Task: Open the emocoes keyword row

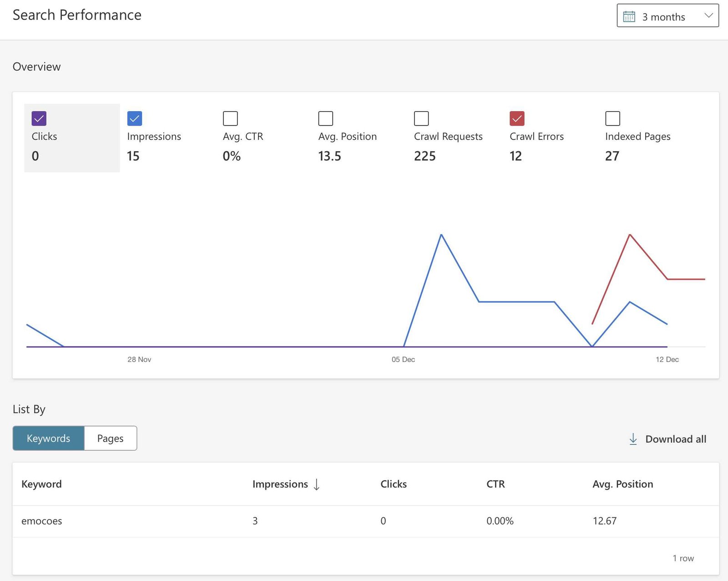Action: pyautogui.click(x=42, y=521)
